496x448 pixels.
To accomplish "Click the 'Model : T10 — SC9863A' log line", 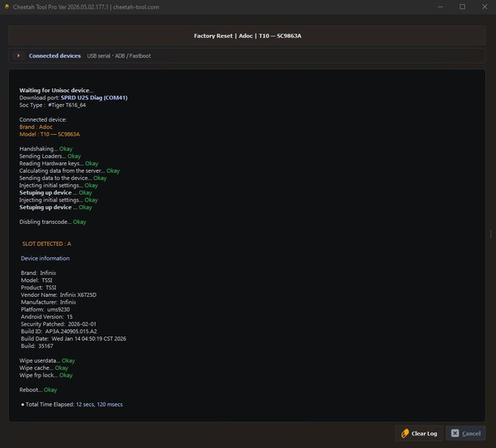I will 50,134.
